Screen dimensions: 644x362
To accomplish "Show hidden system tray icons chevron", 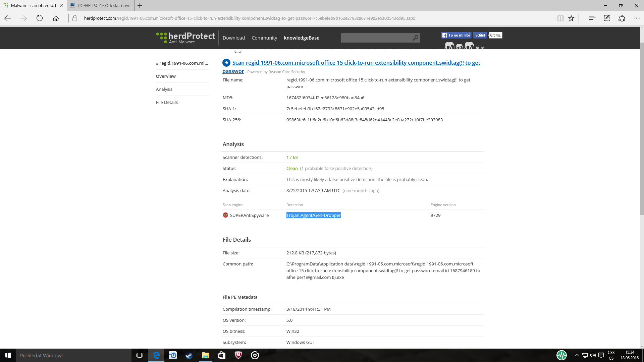I will 577,355.
